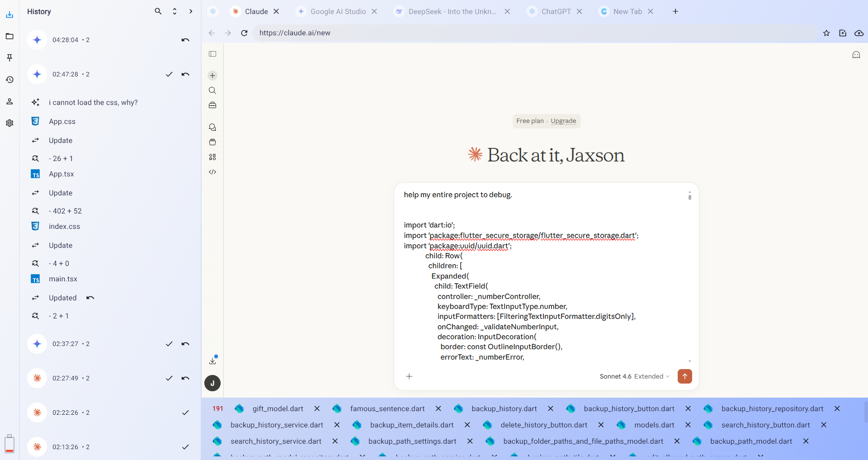Open Projects via the briefcase icon
The height and width of the screenshot is (460, 868).
[212, 105]
